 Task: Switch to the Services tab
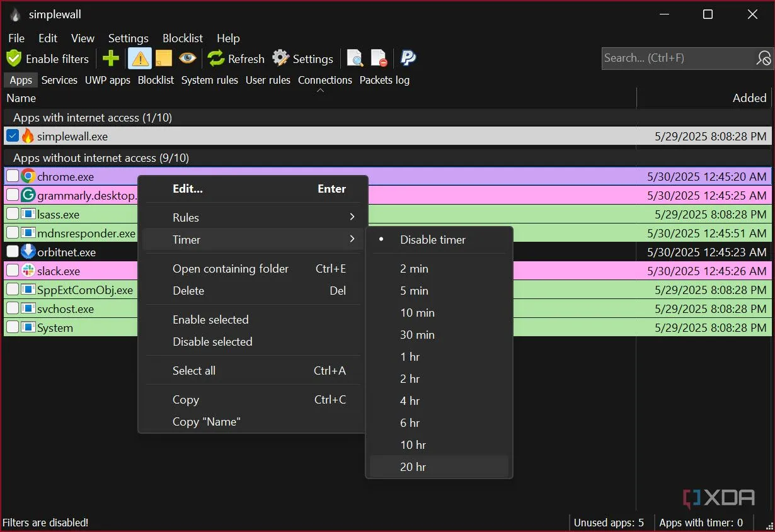point(59,80)
